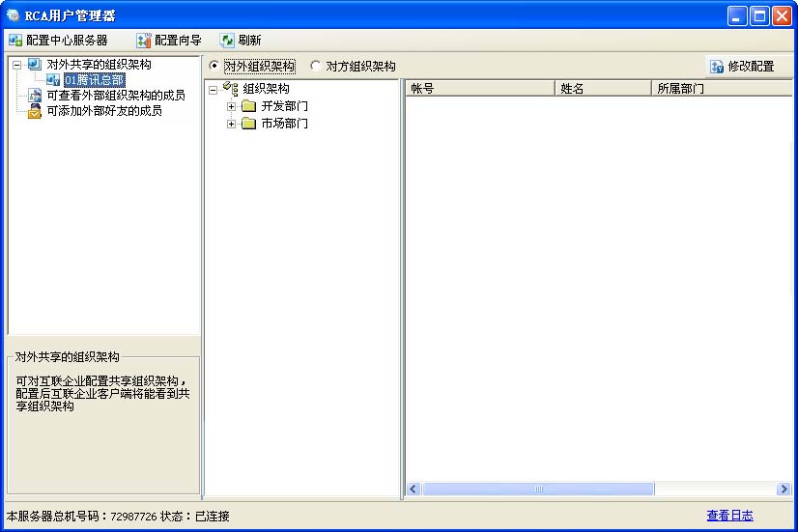The height and width of the screenshot is (532, 798).
Task: Open the 查看日志 link
Action: point(729,516)
